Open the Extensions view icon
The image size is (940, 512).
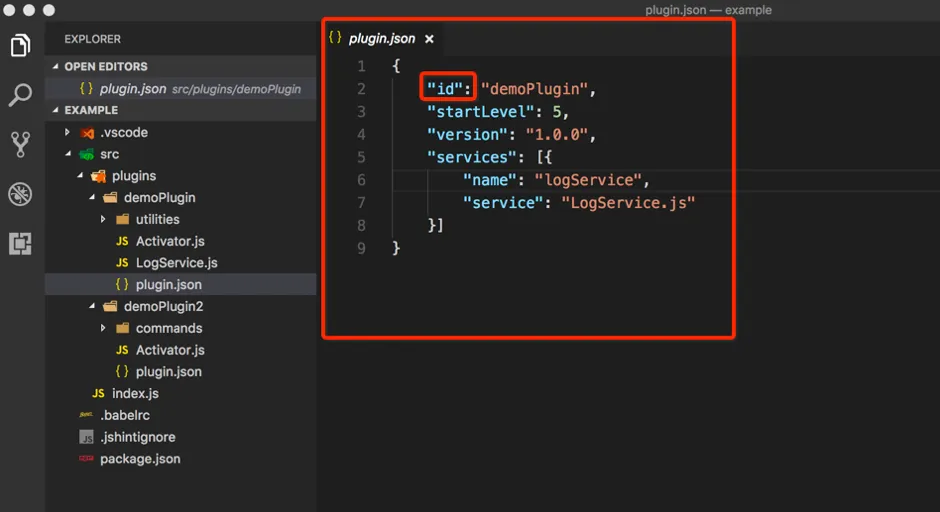20,243
